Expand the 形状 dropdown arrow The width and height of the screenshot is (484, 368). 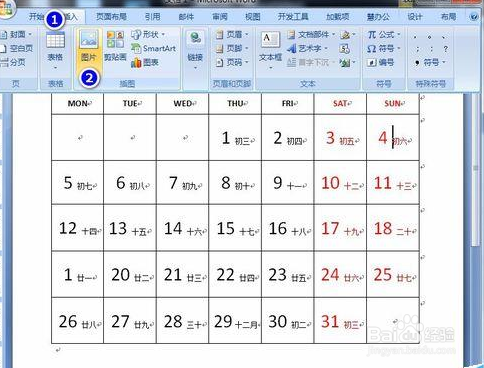click(163, 34)
